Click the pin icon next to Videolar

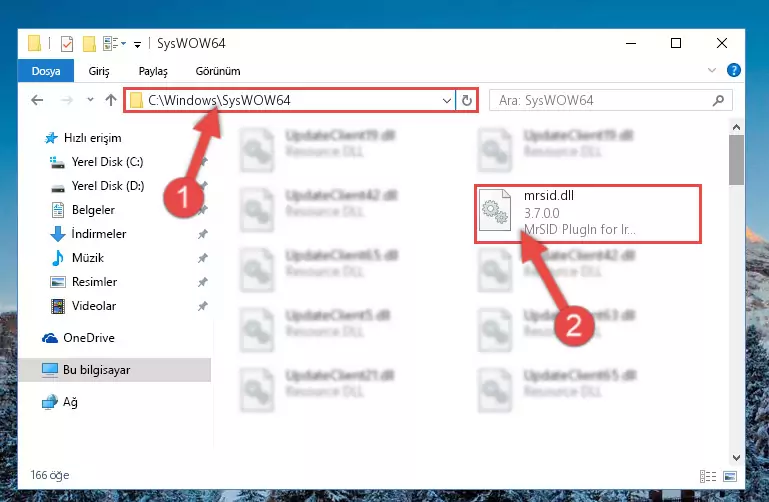[x=202, y=306]
